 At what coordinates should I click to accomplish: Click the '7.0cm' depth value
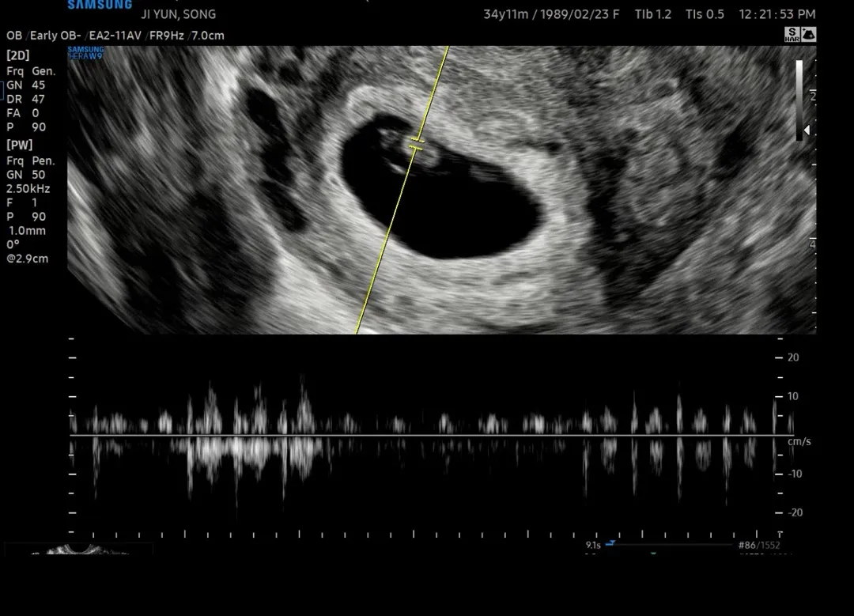point(207,36)
